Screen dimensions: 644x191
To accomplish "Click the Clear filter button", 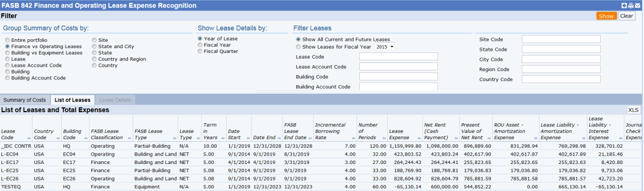I will click(x=627, y=16).
